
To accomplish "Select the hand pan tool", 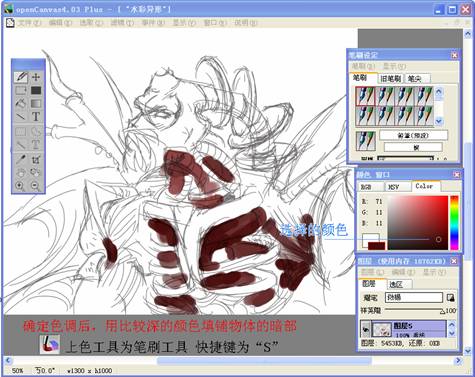I will (21, 173).
